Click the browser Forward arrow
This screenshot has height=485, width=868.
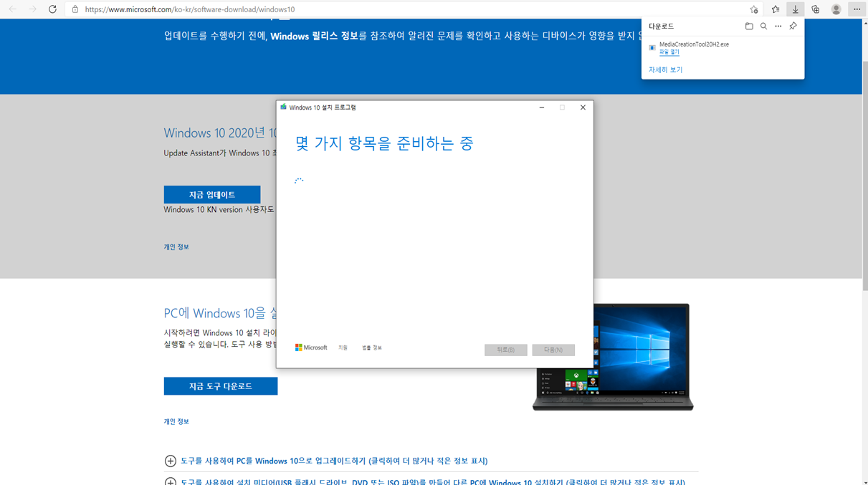pyautogui.click(x=32, y=9)
